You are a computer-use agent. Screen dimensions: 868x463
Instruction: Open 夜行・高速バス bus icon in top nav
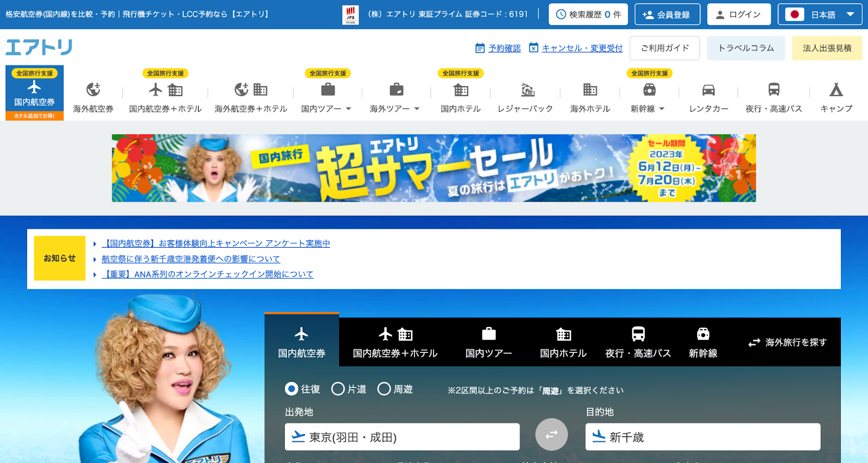pos(774,89)
